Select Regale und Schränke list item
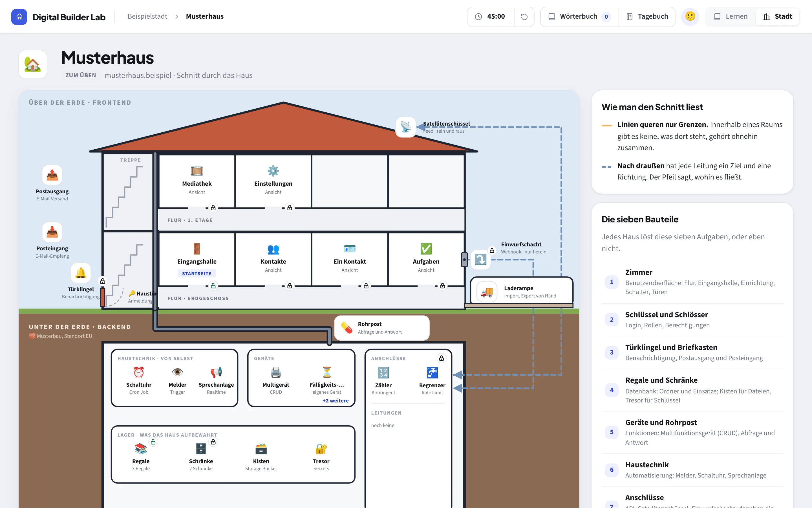 692,390
